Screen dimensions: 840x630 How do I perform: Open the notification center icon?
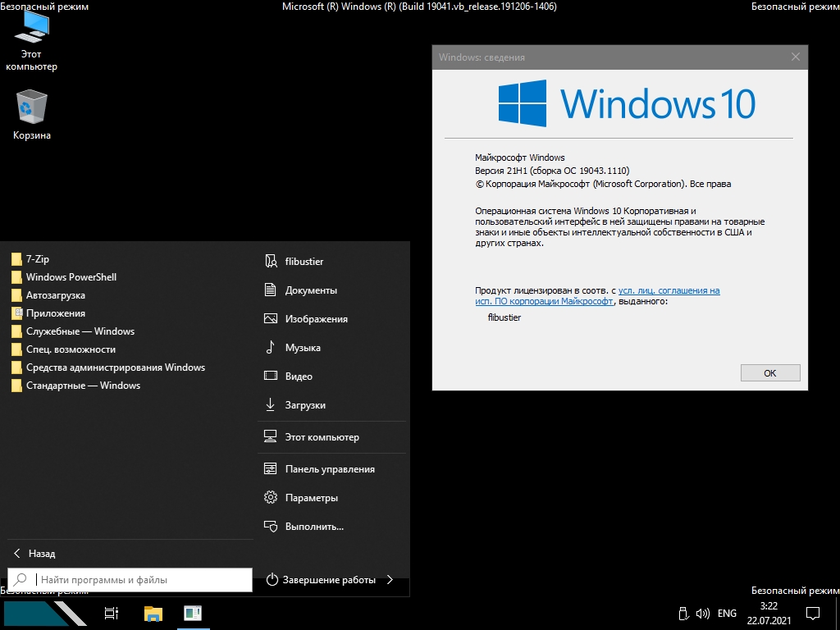click(x=812, y=613)
